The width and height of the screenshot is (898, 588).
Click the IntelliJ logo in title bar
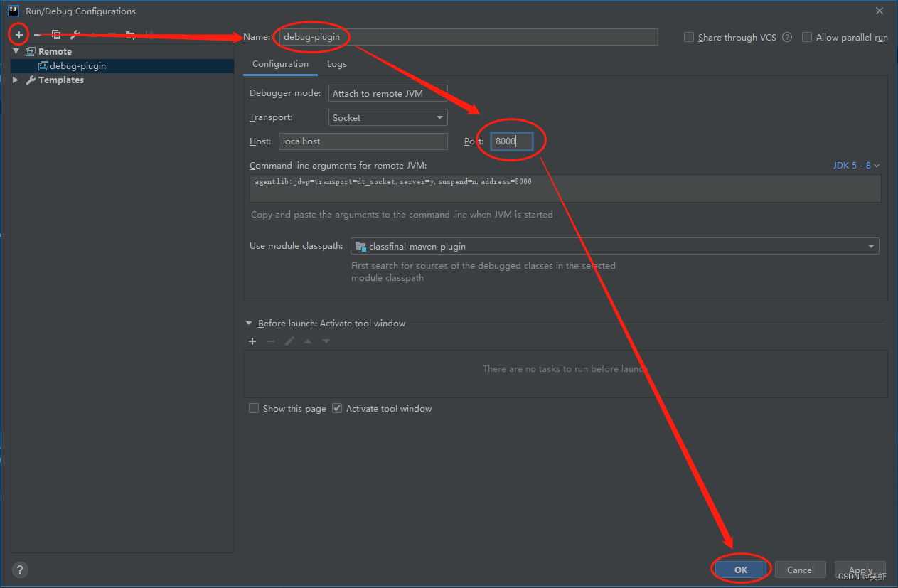click(x=13, y=11)
